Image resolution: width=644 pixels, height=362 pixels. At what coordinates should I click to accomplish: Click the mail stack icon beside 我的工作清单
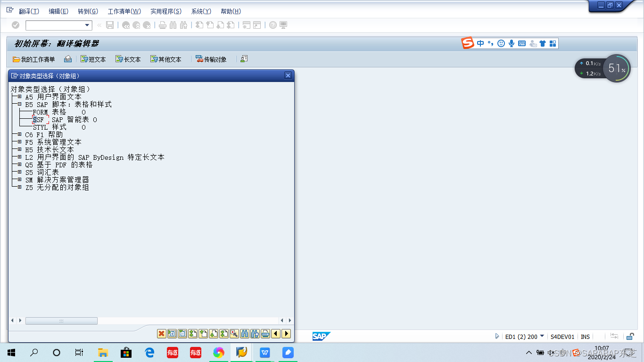(68, 59)
